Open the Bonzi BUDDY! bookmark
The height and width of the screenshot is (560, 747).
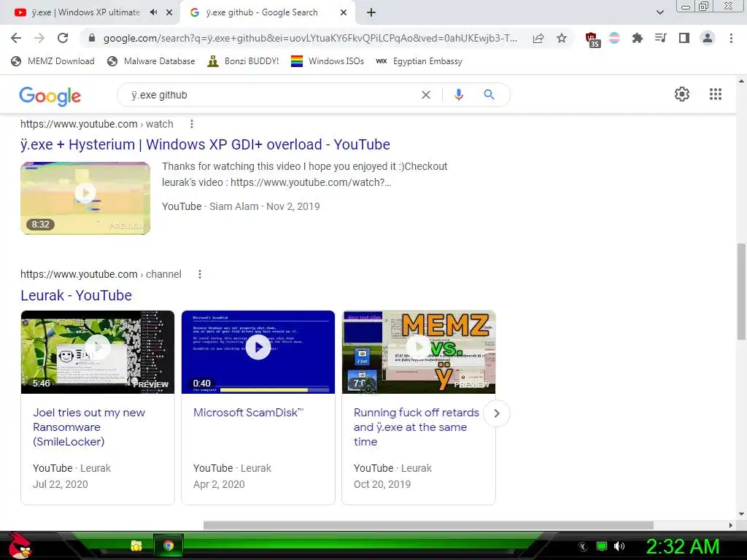[243, 61]
